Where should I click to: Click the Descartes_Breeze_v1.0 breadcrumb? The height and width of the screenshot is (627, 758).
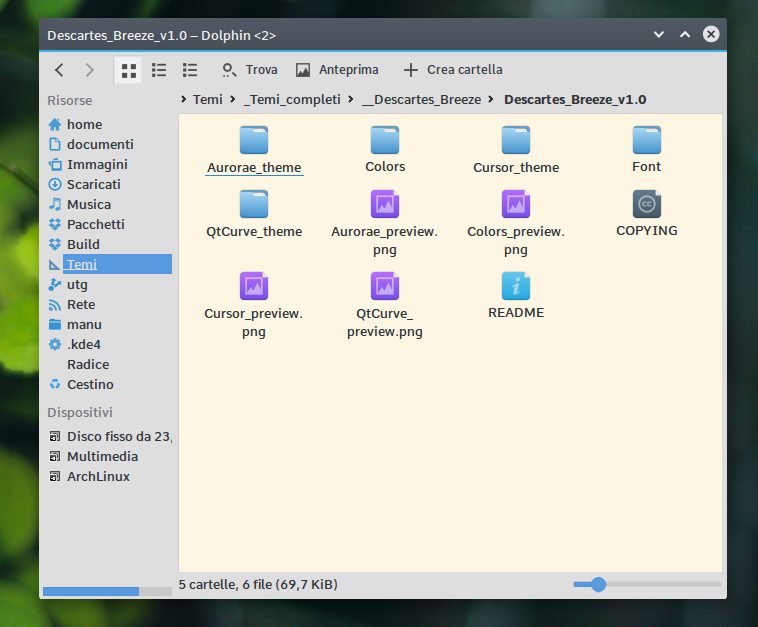[x=575, y=100]
